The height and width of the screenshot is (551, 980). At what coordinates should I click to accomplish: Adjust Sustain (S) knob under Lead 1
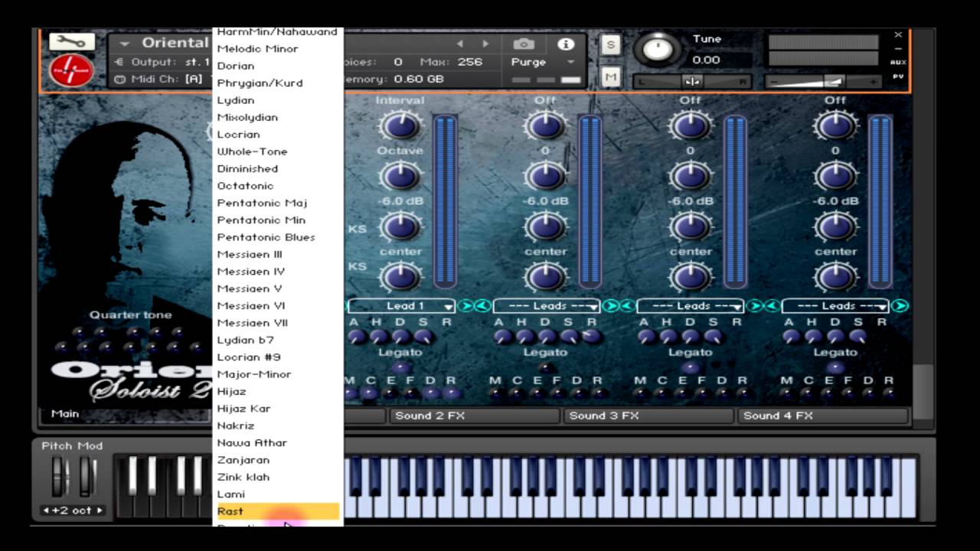423,336
